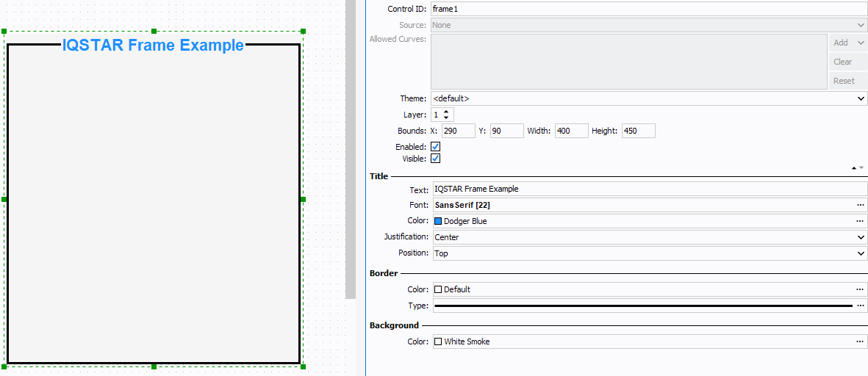Open ellipsis for Border Type line

[860, 305]
